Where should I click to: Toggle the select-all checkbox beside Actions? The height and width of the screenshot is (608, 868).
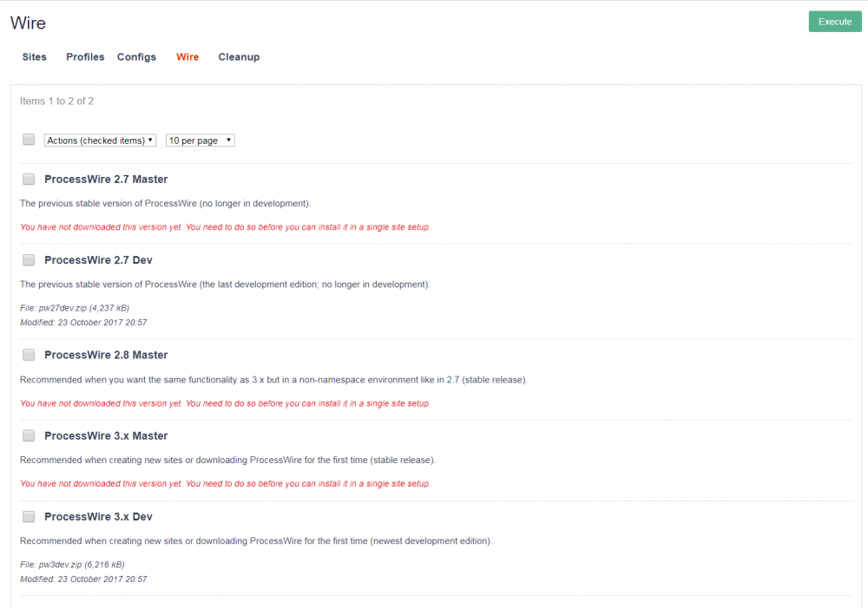tap(29, 140)
